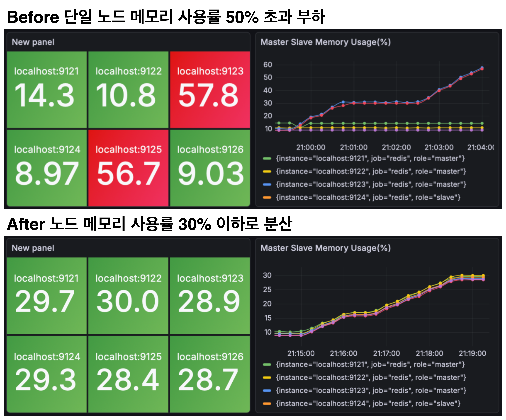
Task: Select the red localhost:9125 tile showing 56.7
Action: coord(128,168)
